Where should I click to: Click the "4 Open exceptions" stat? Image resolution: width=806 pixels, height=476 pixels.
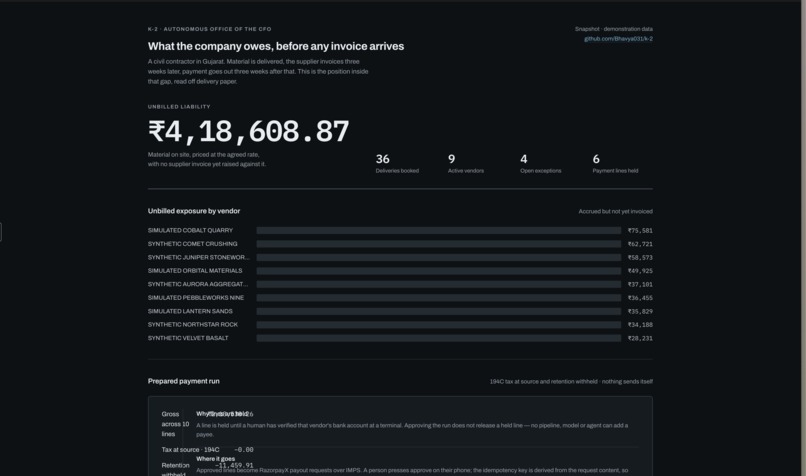tap(541, 164)
